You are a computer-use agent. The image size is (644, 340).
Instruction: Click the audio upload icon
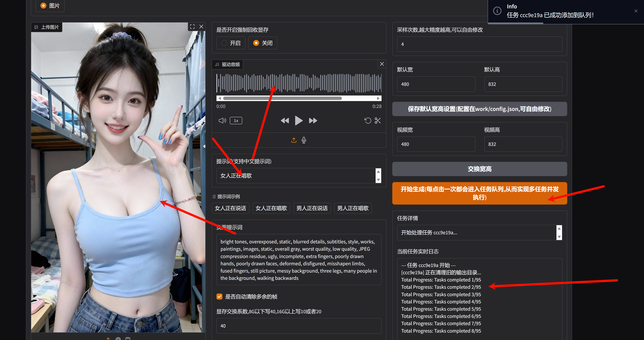coord(294,140)
